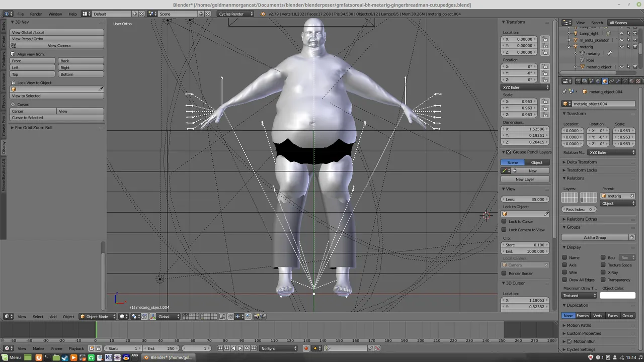
Task: Open the No Sync playback dropdown
Action: click(279, 348)
